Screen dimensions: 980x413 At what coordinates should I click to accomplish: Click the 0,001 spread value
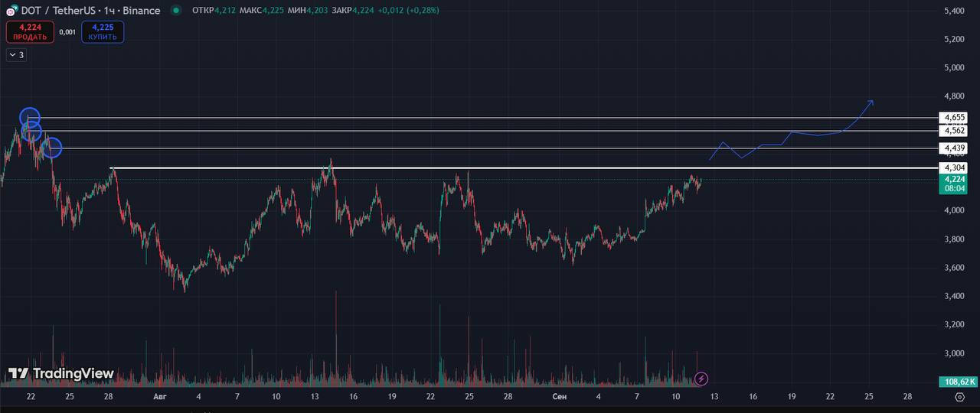point(67,32)
